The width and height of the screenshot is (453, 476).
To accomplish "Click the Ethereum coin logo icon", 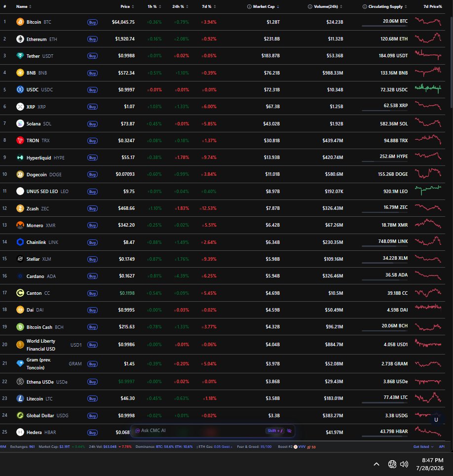I will 20,39.
